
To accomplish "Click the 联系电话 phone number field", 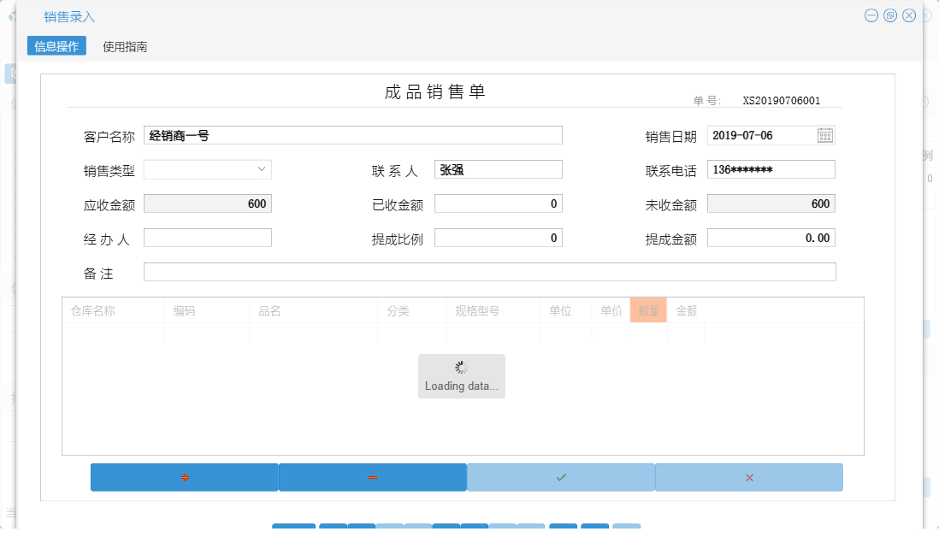I will tap(771, 168).
